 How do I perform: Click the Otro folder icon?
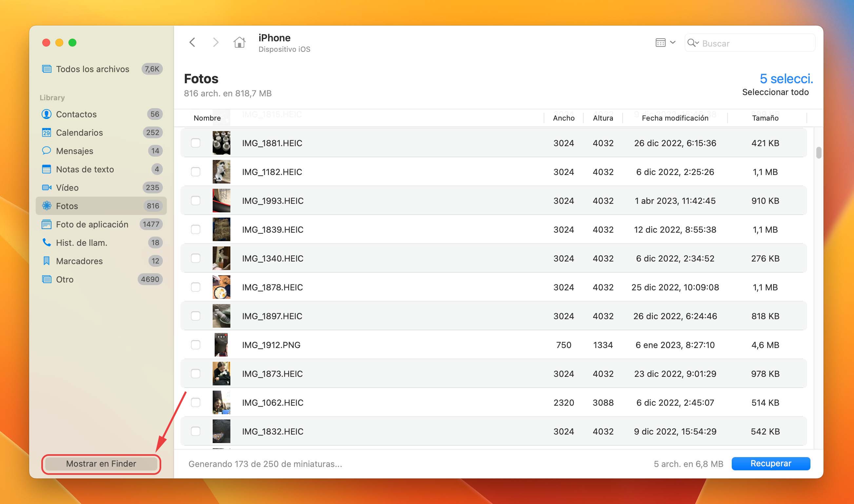47,279
